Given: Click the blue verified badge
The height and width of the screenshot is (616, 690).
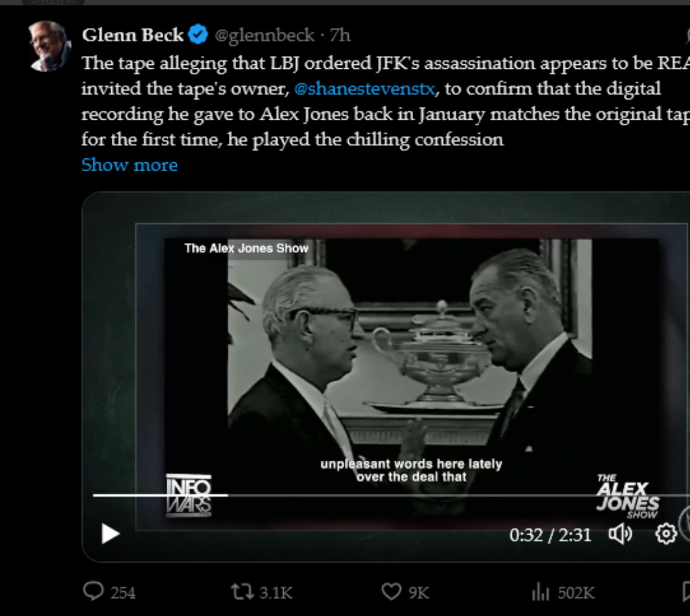Looking at the screenshot, I should click(198, 35).
